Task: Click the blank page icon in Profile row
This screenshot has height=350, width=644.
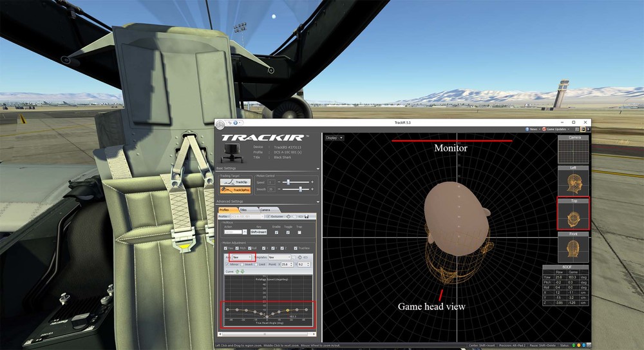Action: click(x=295, y=217)
